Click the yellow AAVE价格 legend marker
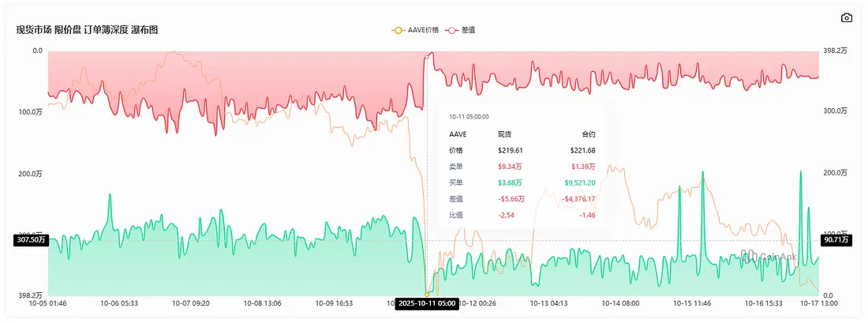 [x=398, y=30]
